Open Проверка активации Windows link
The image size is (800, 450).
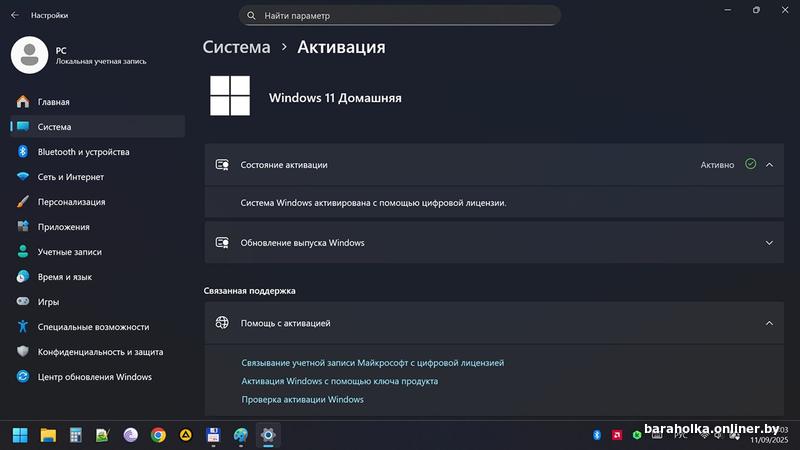point(303,399)
